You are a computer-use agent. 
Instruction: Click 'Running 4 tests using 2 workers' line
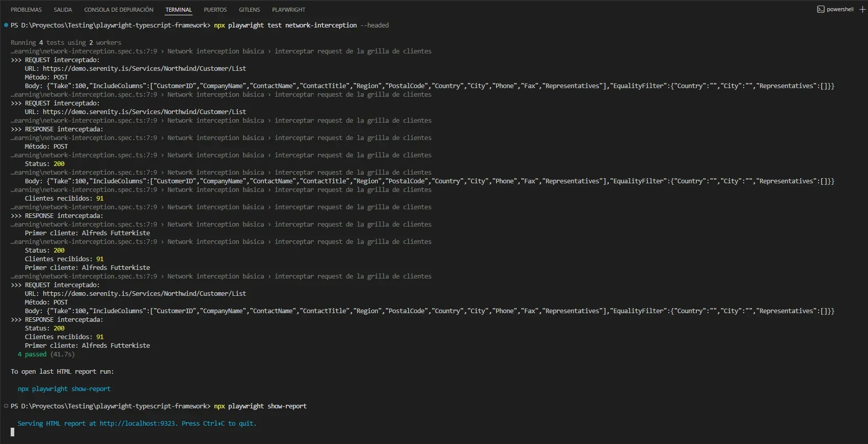click(66, 42)
